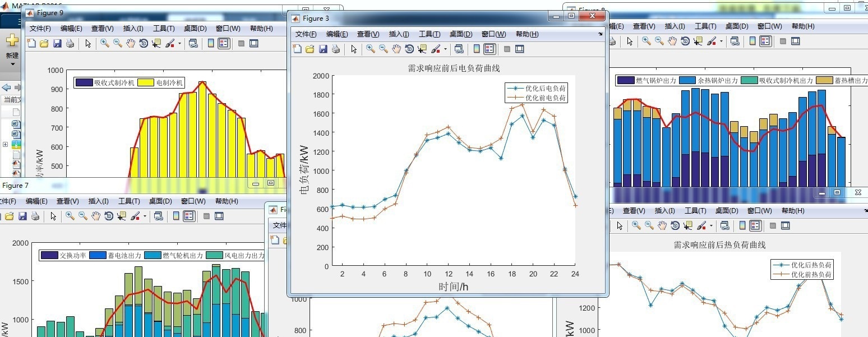This screenshot has width=868, height=337.
Task: Choose Data Cursor tool in Figure 3
Action: [422, 49]
